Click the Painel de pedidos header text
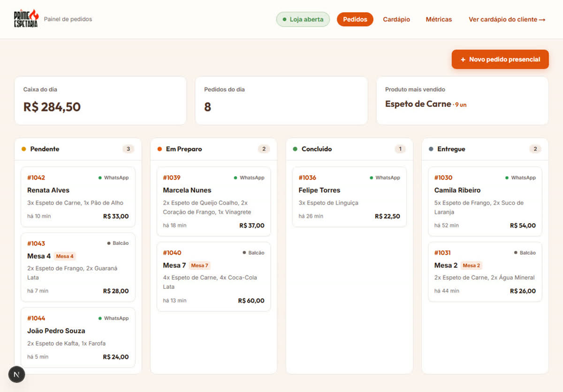Screen dimensions: 563x392 click(x=68, y=19)
